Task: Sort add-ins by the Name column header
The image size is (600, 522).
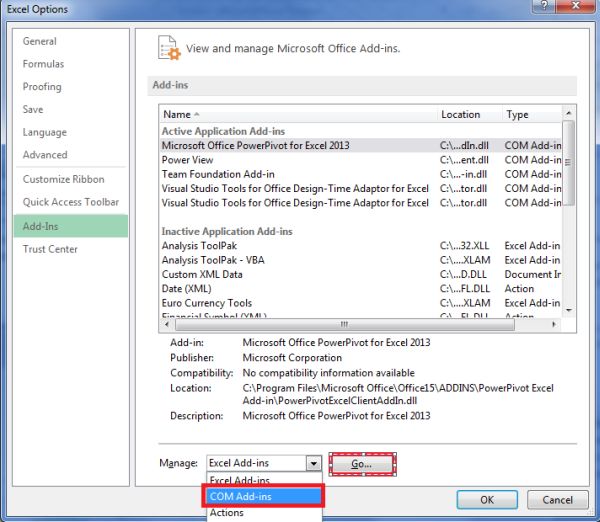Action: pos(298,114)
